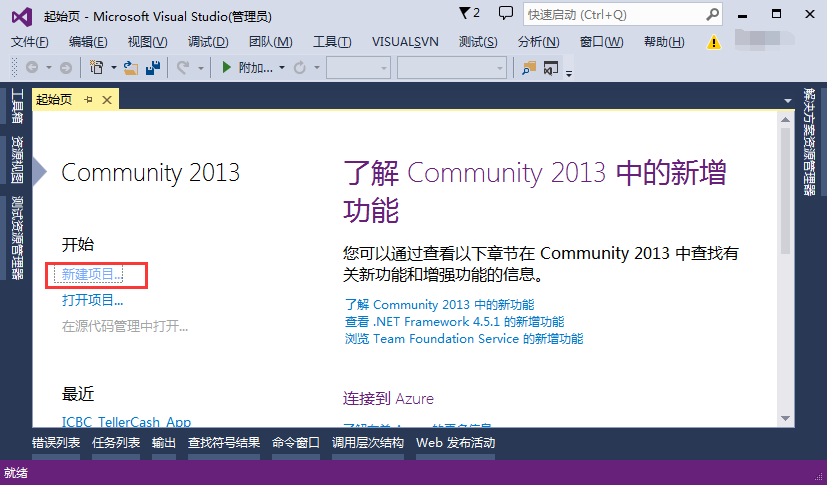The height and width of the screenshot is (485, 827).
Task: Switch to the 任务列表 bottom tab
Action: tap(116, 443)
